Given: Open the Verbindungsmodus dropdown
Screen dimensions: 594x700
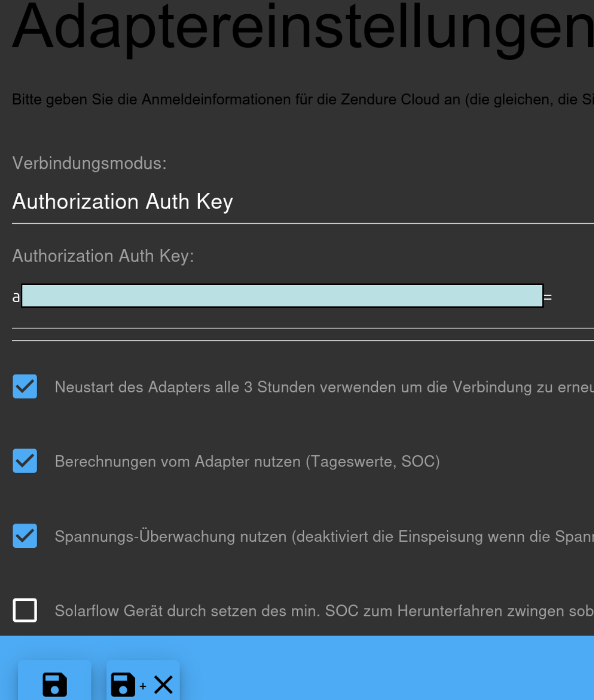Looking at the screenshot, I should pyautogui.click(x=303, y=202).
